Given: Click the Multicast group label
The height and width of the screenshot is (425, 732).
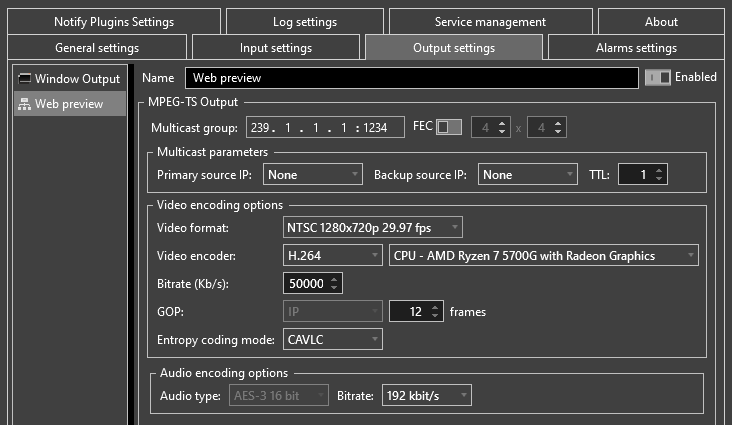Looking at the screenshot, I should click(194, 128).
